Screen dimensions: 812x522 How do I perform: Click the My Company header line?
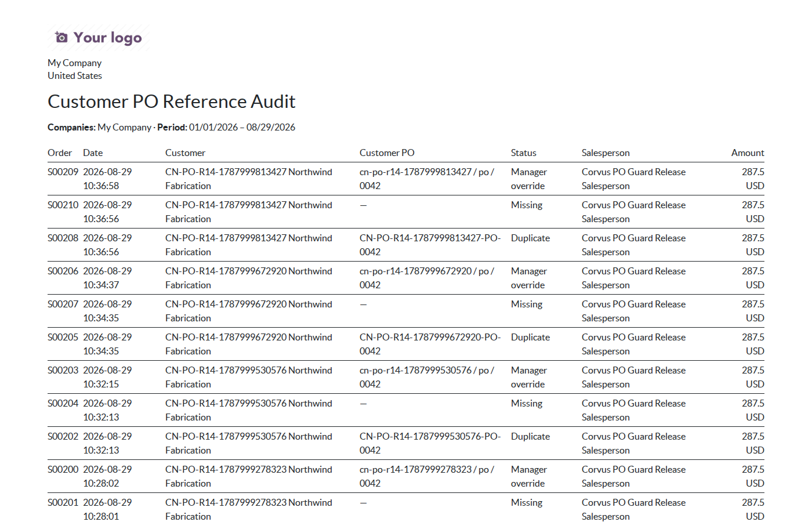[x=74, y=63]
